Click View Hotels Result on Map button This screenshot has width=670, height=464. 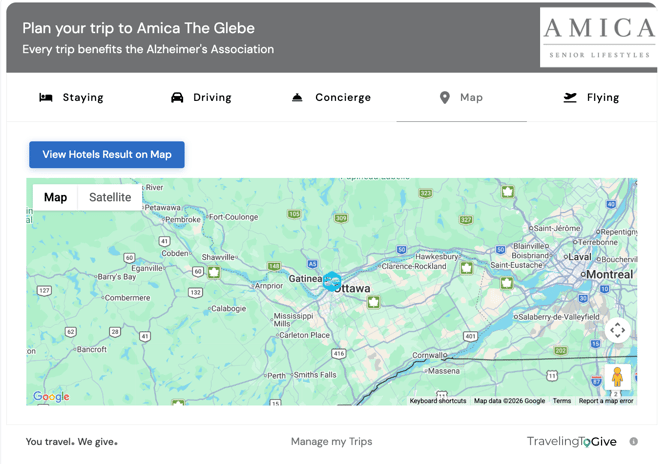[107, 155]
